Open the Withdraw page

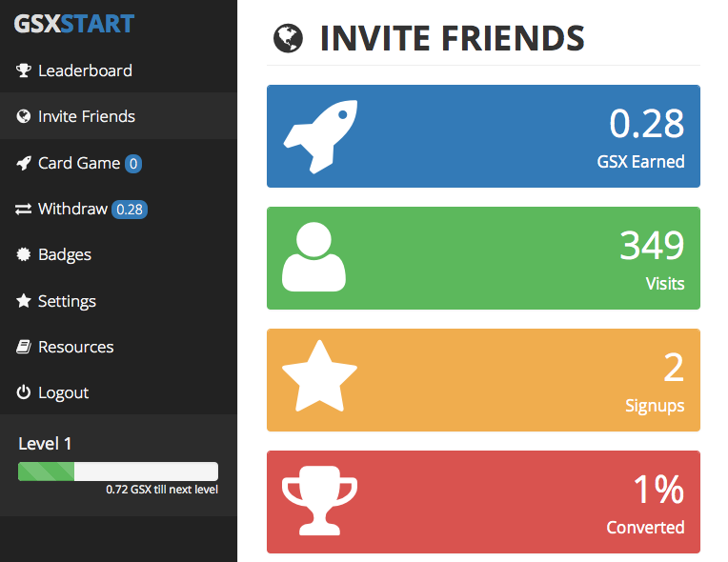pos(72,209)
